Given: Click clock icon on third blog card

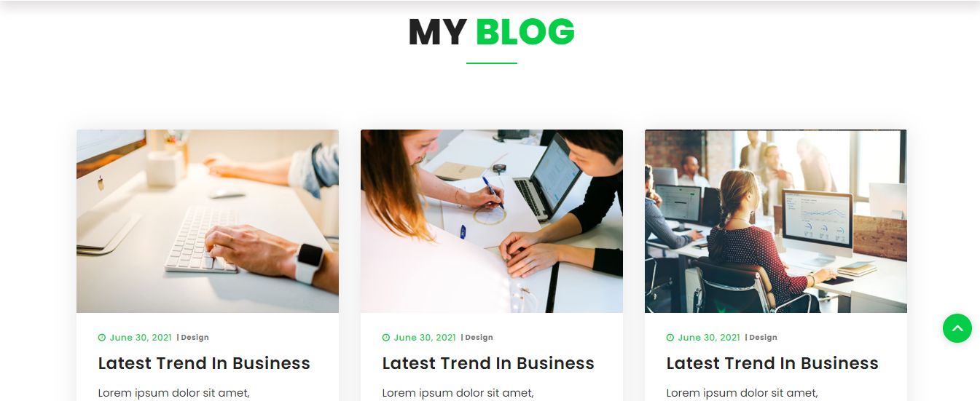Looking at the screenshot, I should pyautogui.click(x=670, y=338).
